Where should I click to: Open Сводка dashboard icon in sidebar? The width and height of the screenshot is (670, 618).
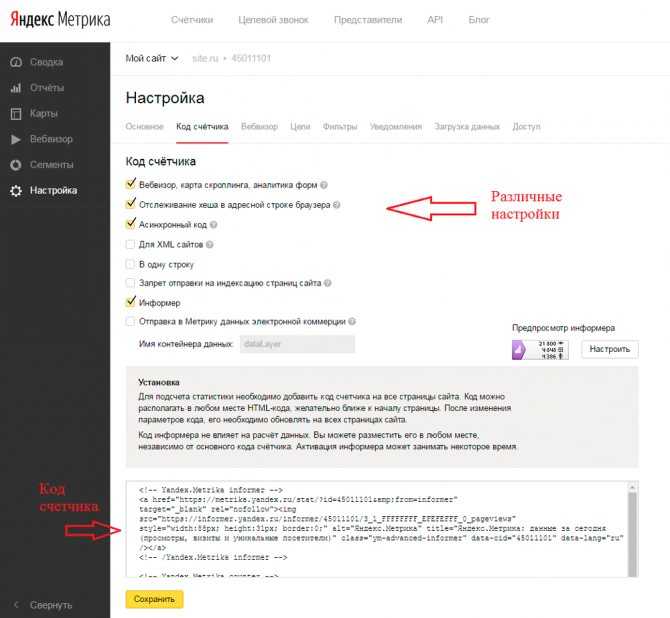tap(16, 62)
